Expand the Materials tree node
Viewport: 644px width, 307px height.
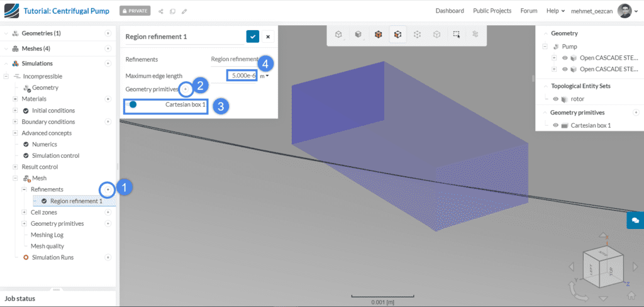click(15, 99)
